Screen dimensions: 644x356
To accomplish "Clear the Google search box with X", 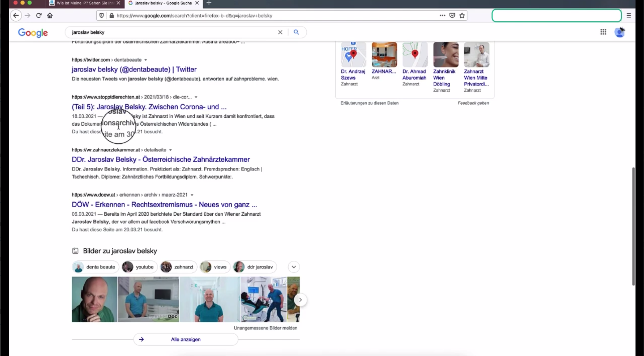I will [x=280, y=32].
